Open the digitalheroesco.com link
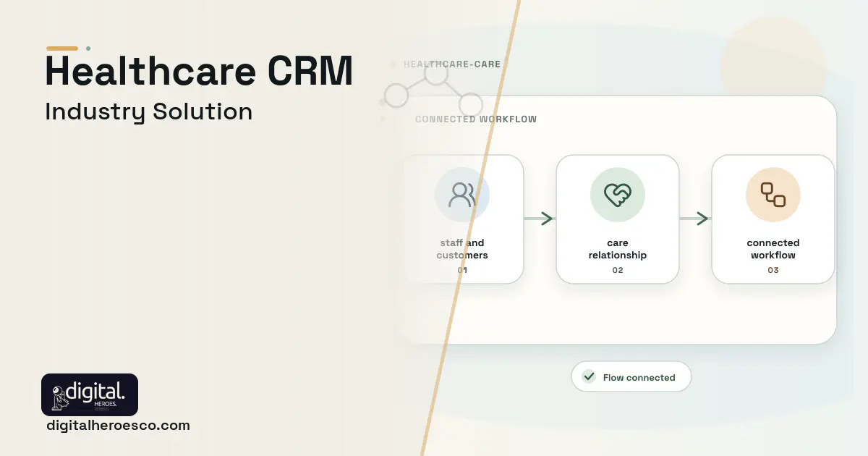 118,426
